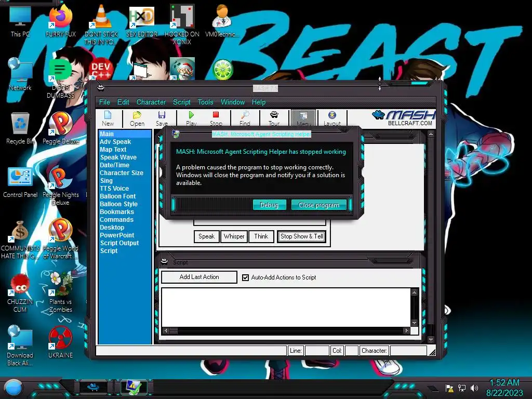Viewport: 532px width, 399px height.
Task: Open the Character menu
Action: tap(151, 102)
